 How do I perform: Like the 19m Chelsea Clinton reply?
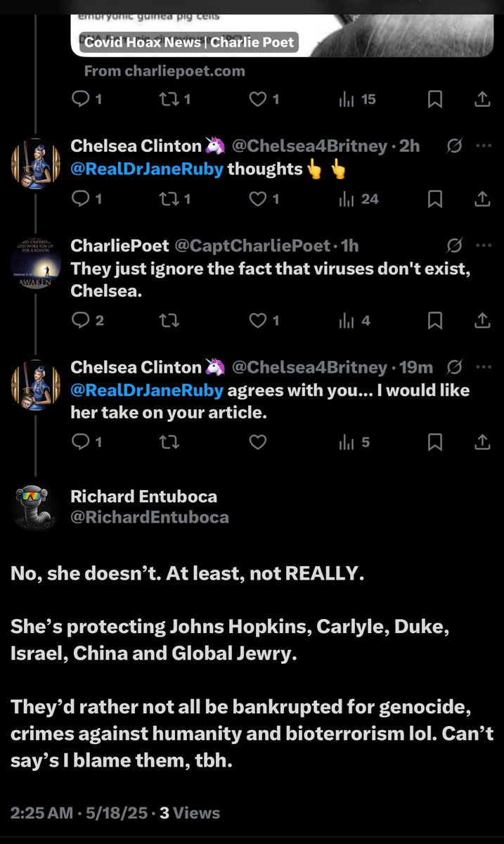coord(258,442)
